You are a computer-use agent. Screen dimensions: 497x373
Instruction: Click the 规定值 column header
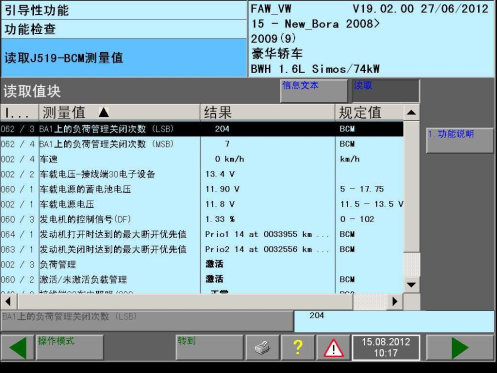tap(369, 113)
